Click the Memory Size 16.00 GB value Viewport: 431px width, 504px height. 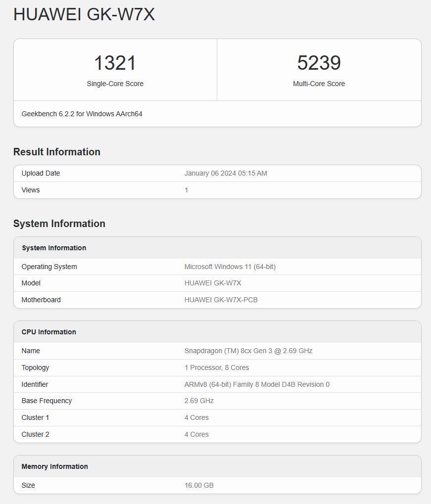tap(199, 485)
